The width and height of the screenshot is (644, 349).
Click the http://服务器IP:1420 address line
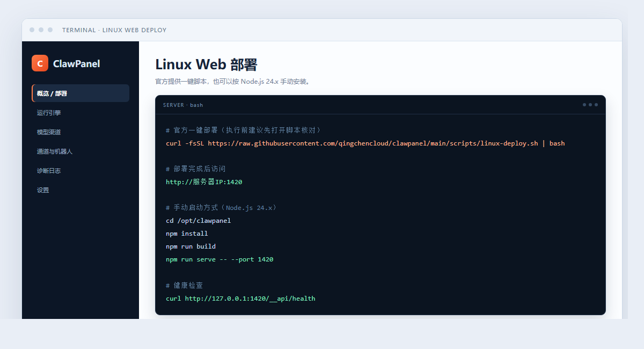[204, 182]
